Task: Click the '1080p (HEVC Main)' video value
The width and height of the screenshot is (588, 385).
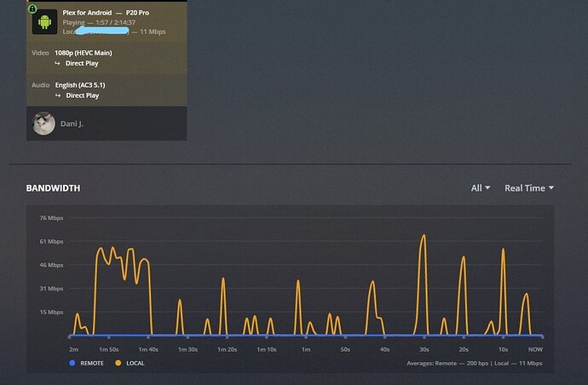Action: (84, 53)
